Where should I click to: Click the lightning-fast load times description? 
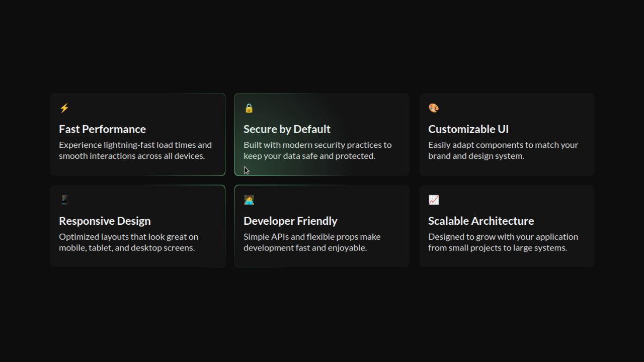[135, 150]
